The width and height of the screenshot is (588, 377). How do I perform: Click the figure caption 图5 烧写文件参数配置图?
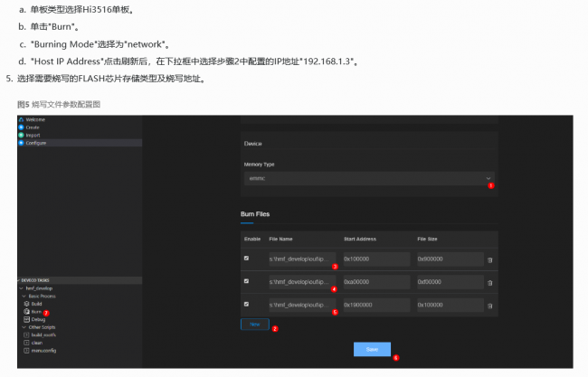(59, 104)
